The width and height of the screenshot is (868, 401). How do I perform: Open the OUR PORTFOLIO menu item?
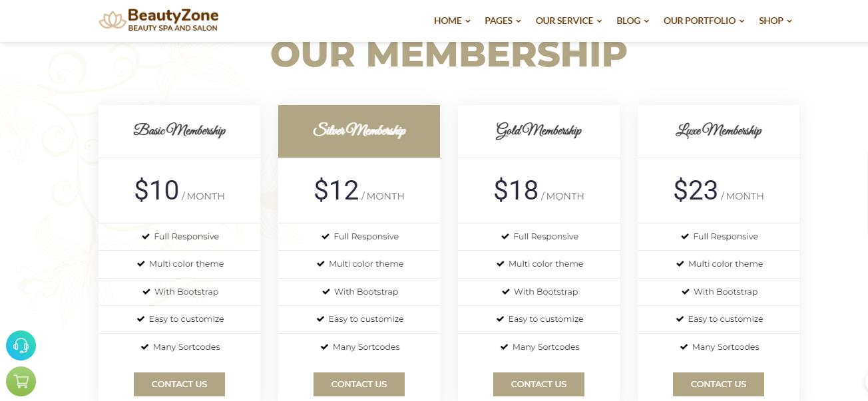coord(704,21)
